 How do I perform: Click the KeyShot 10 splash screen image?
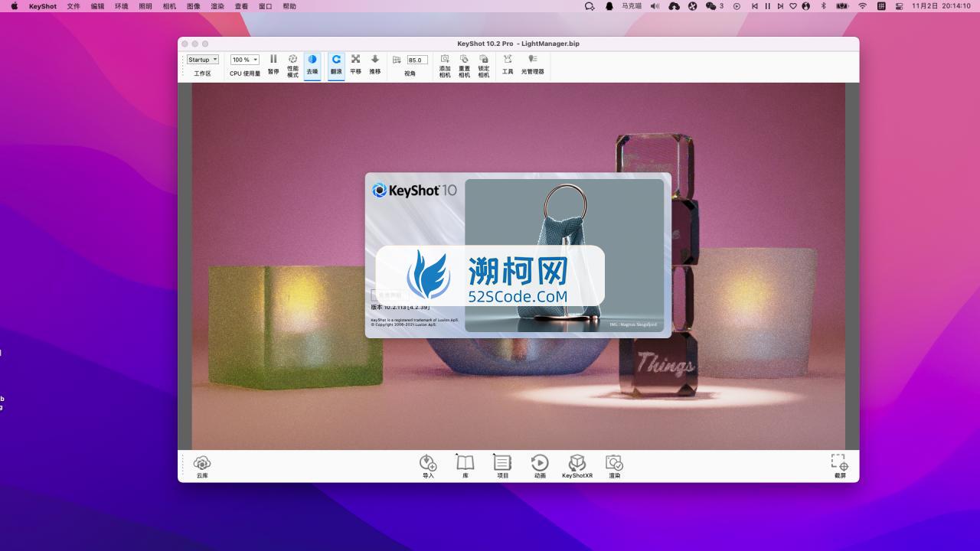coord(564,255)
